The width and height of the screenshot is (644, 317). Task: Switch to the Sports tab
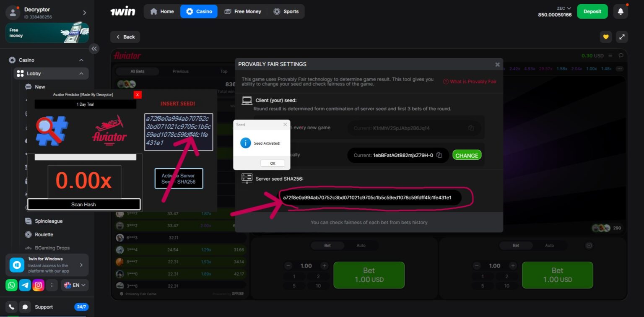point(287,11)
